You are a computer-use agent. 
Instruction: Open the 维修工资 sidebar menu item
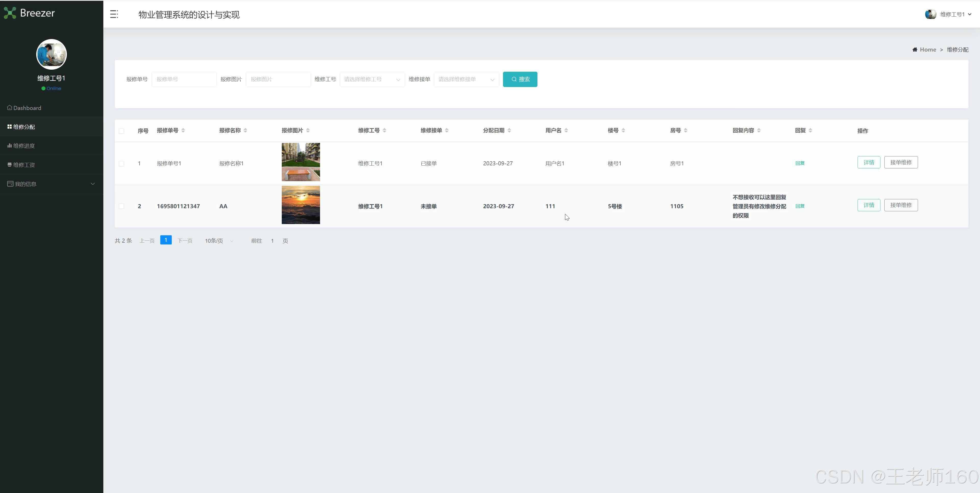tap(24, 165)
